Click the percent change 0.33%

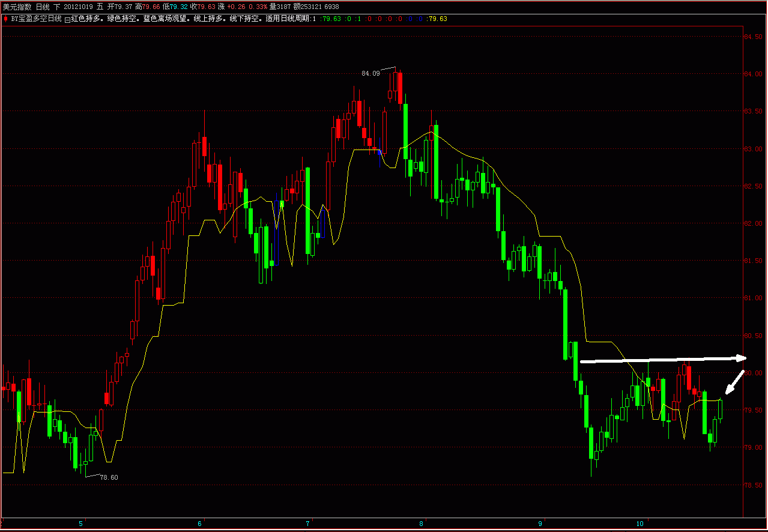[258, 7]
